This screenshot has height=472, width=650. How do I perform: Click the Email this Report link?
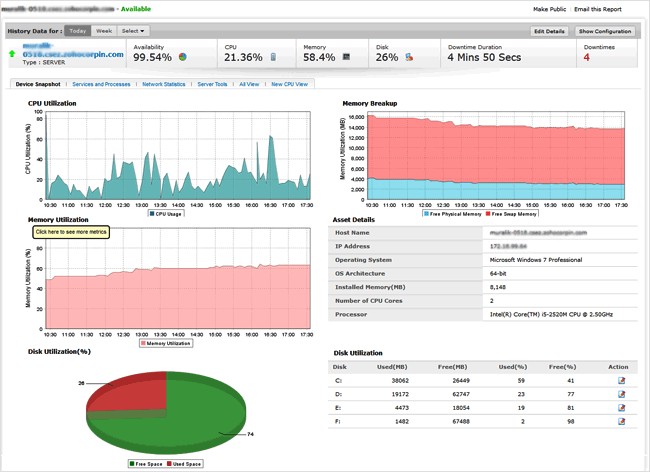(596, 9)
